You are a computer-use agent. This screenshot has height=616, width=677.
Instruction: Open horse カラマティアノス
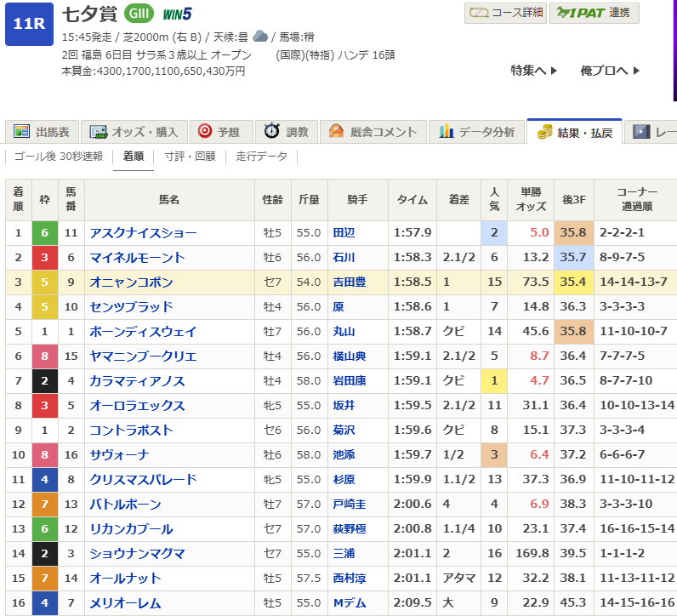[137, 380]
